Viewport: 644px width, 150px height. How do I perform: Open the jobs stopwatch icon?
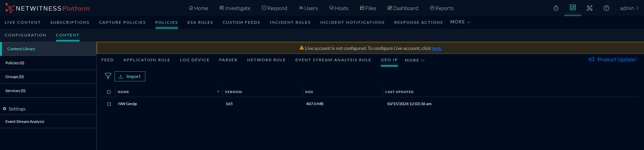coord(556,8)
